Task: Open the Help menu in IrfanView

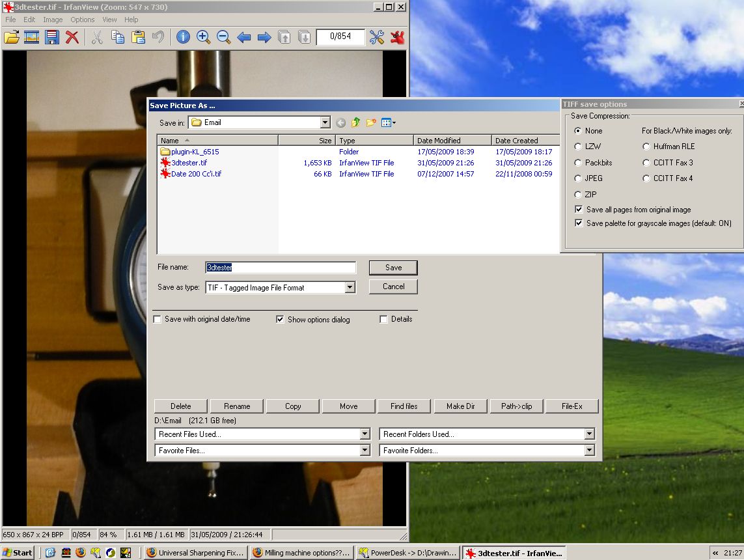Action: click(131, 20)
